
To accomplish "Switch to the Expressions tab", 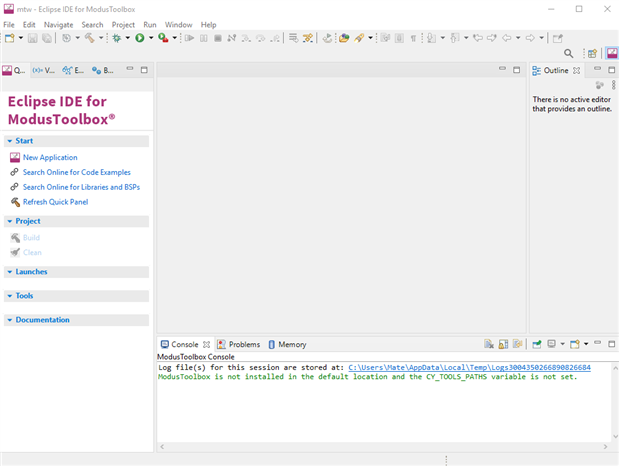I will coord(73,70).
